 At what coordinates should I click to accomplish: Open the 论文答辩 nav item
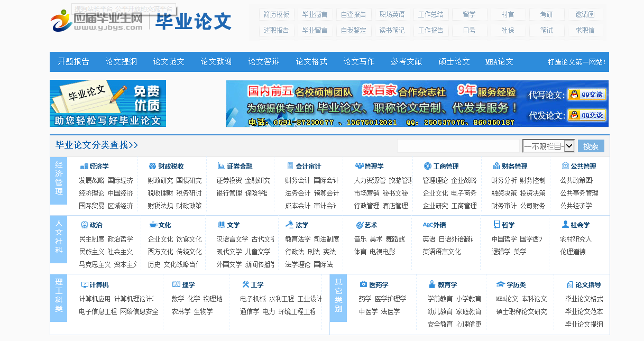[x=264, y=62]
